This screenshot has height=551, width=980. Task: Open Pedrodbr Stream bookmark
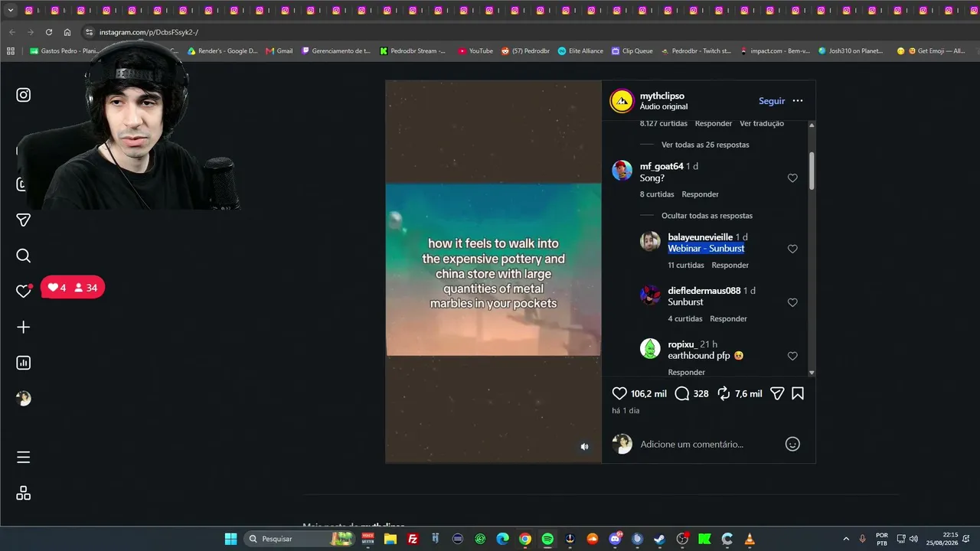[x=413, y=51]
